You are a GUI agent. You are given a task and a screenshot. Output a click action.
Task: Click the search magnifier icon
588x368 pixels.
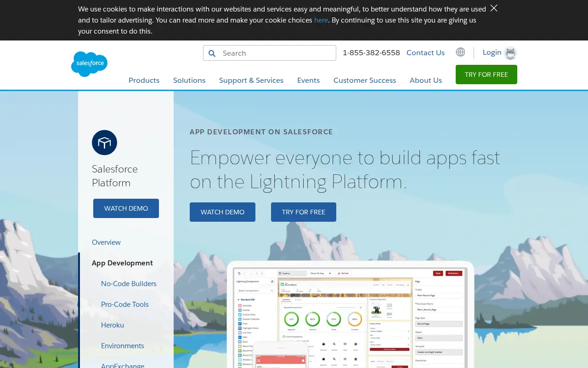point(212,53)
